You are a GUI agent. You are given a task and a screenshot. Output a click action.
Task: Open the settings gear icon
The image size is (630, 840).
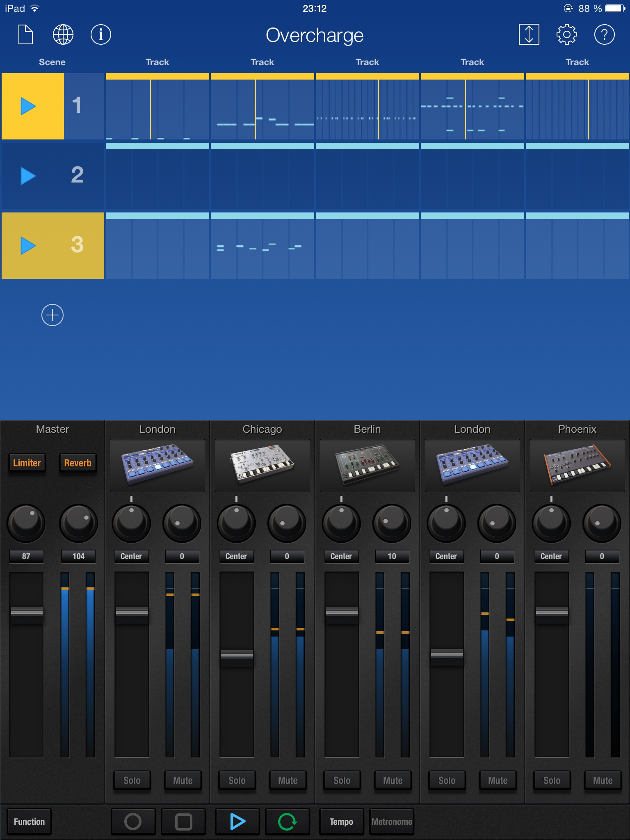pyautogui.click(x=566, y=34)
